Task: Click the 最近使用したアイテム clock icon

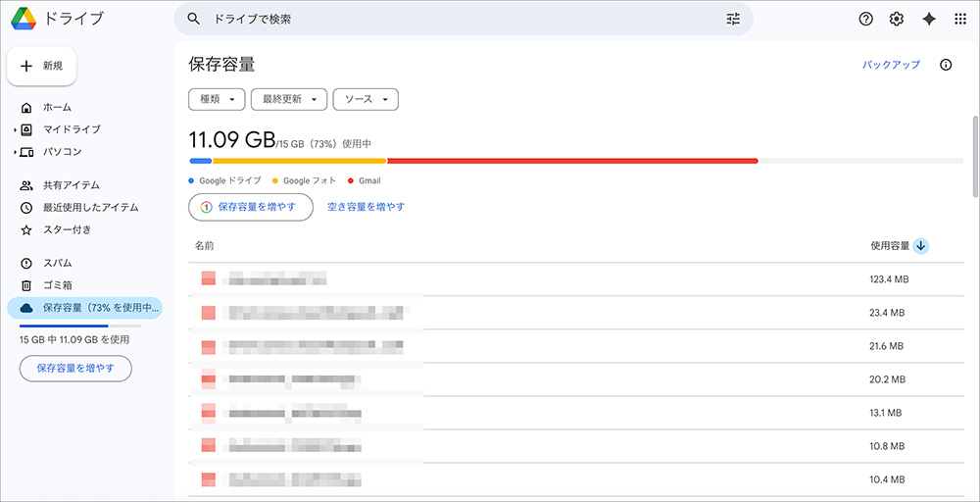Action: (x=26, y=208)
